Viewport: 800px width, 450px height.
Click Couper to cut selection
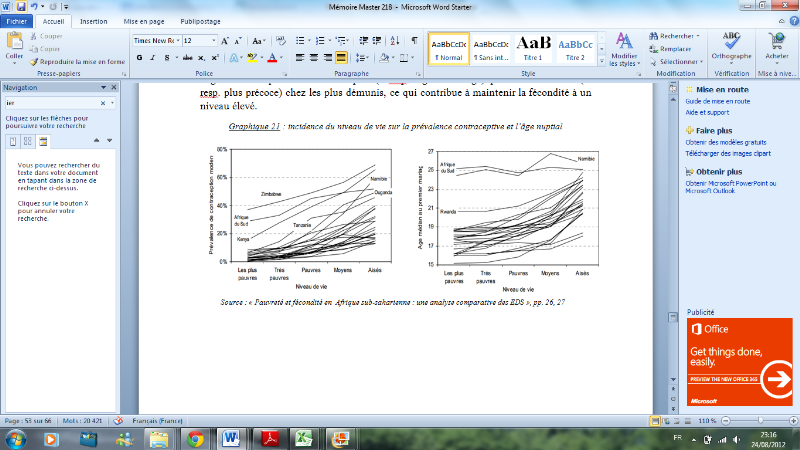click(x=46, y=36)
